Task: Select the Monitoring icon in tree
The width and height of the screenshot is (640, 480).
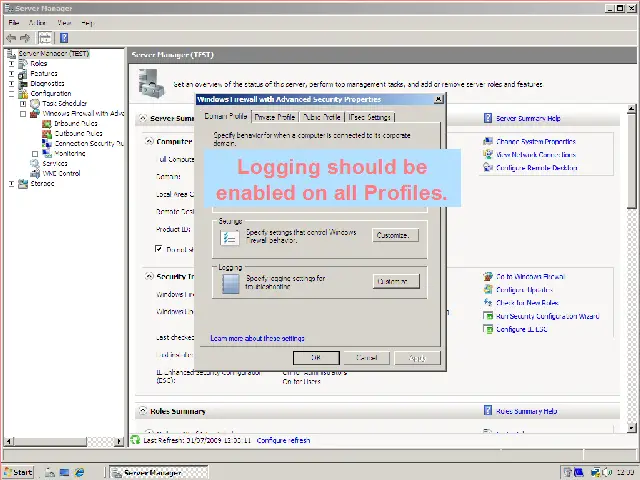Action: [47, 153]
